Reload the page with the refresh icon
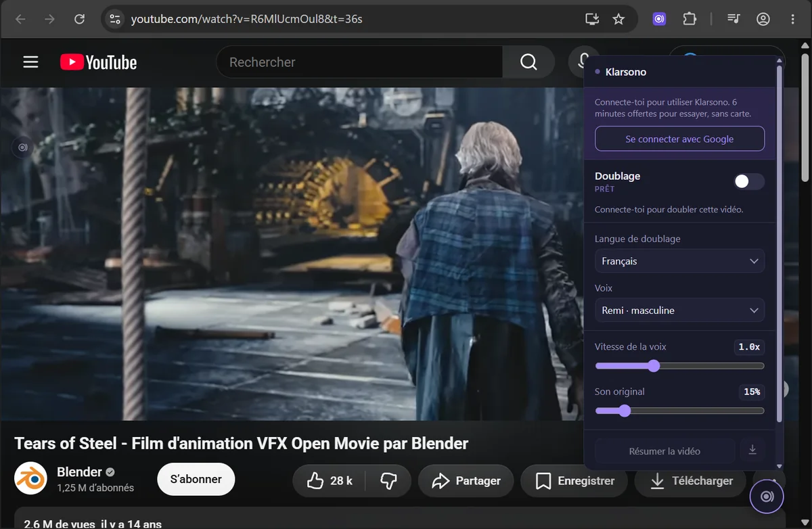This screenshot has width=812, height=529. pos(79,19)
